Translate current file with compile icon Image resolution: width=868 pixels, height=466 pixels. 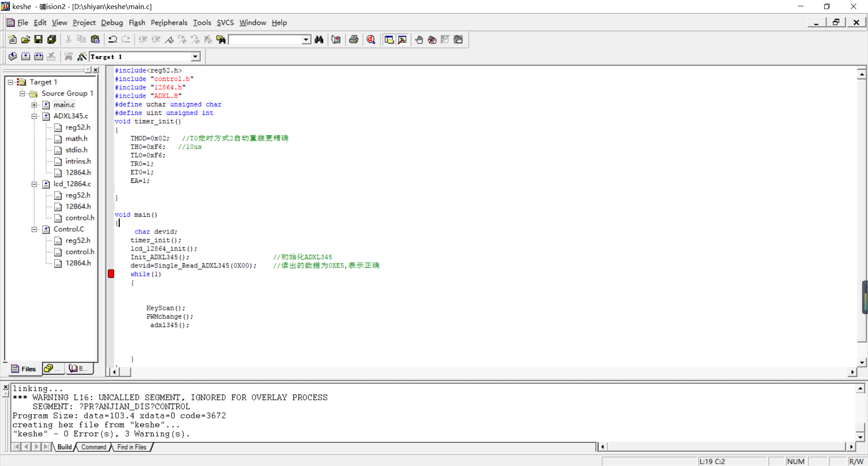coord(13,57)
